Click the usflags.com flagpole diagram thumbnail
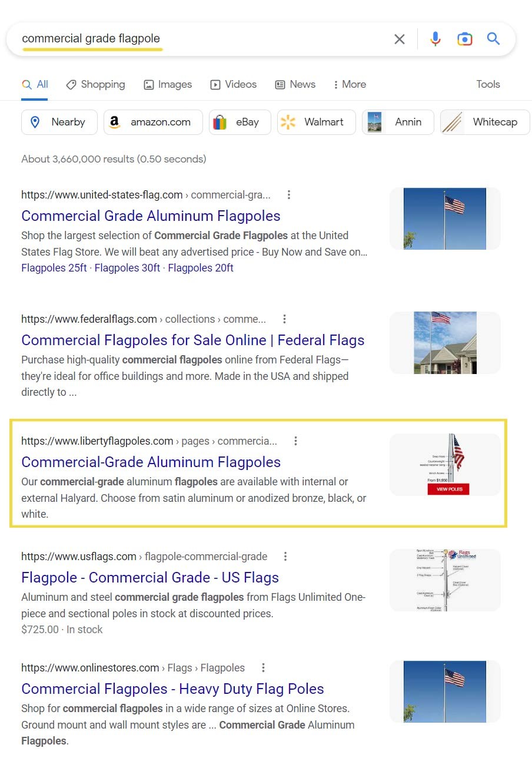The width and height of the screenshot is (532, 771). point(445,580)
